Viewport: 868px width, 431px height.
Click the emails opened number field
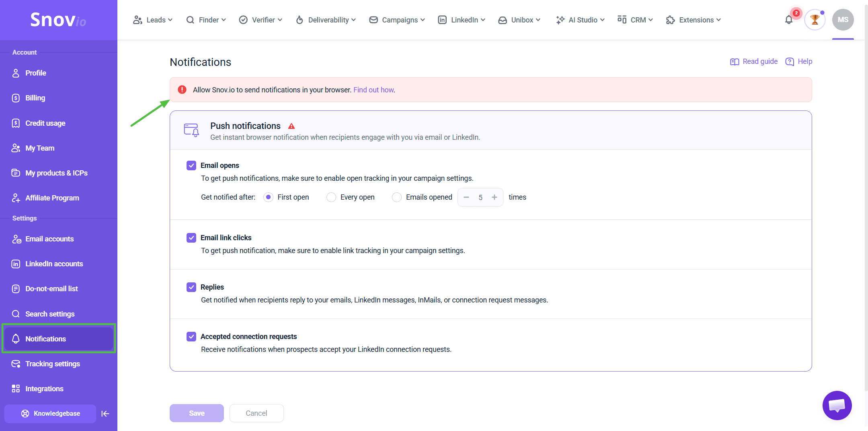pyautogui.click(x=480, y=197)
